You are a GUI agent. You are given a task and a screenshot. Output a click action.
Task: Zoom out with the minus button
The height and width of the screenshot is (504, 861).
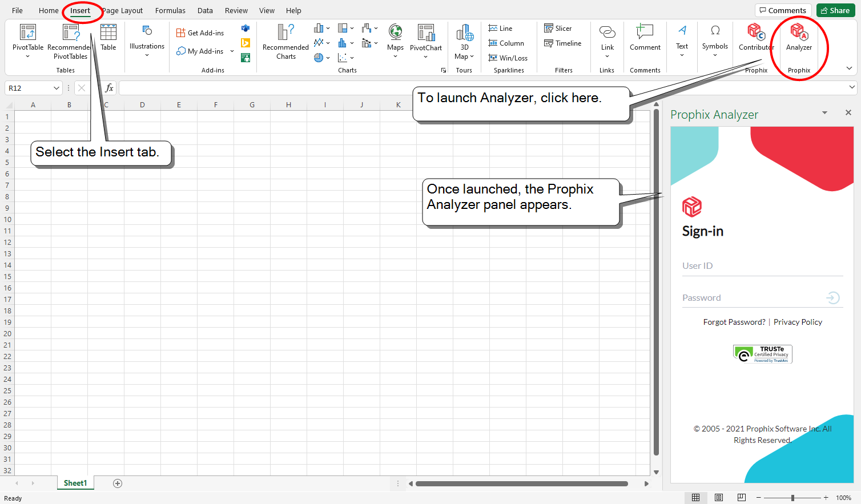(759, 498)
